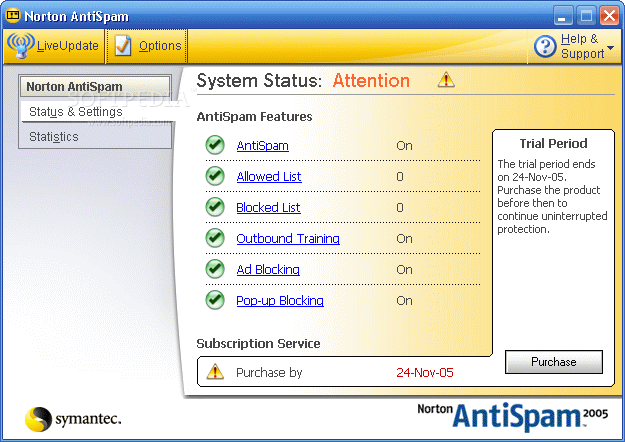
Task: Click the Purchase button
Action: pyautogui.click(x=554, y=362)
